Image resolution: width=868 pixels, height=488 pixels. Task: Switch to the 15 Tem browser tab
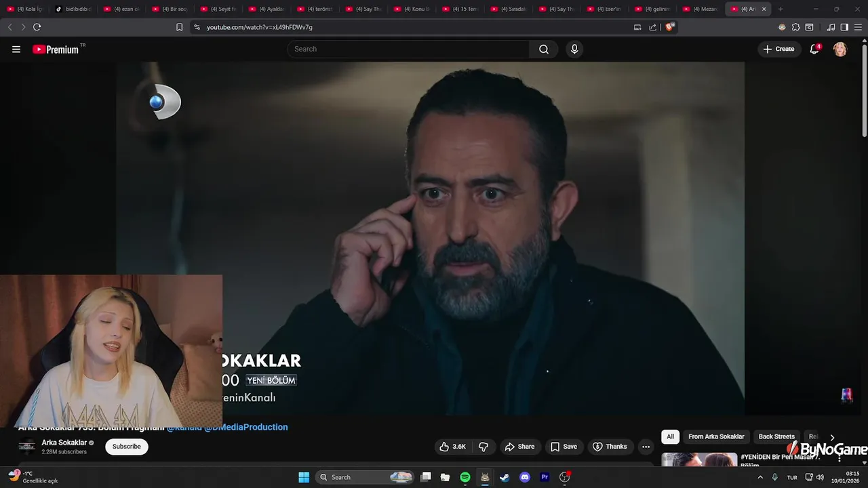[x=460, y=9]
